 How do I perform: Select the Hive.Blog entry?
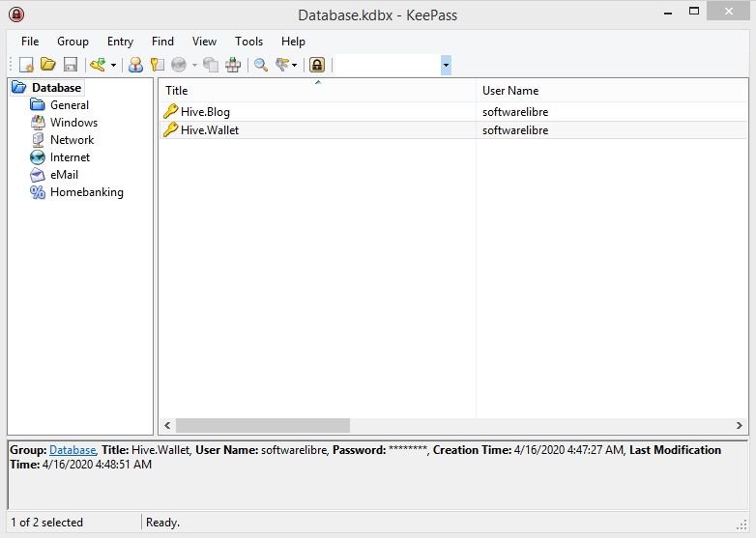(453, 112)
